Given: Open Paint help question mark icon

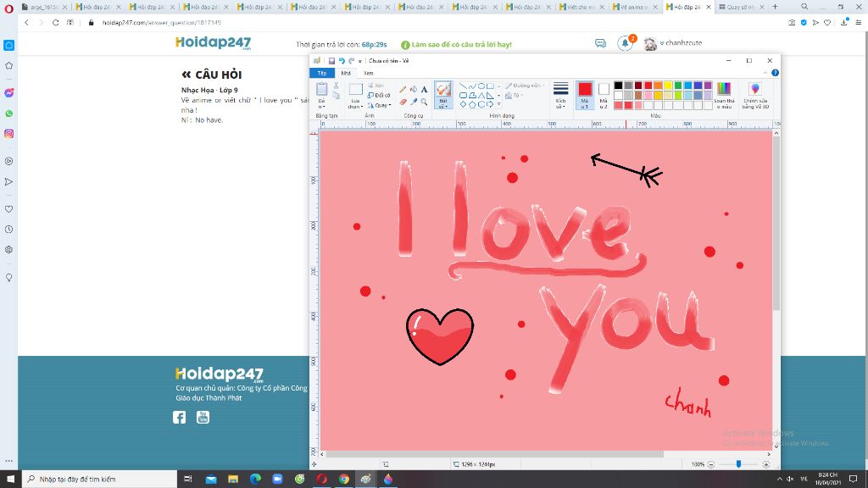Looking at the screenshot, I should (775, 73).
